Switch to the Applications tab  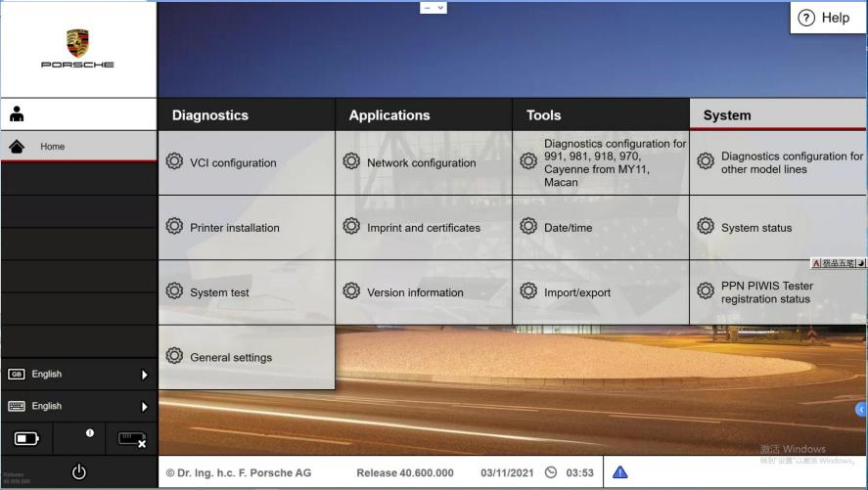[389, 115]
